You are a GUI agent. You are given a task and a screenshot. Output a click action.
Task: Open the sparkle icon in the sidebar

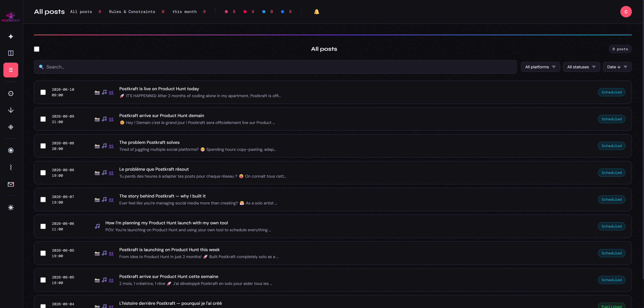click(11, 36)
